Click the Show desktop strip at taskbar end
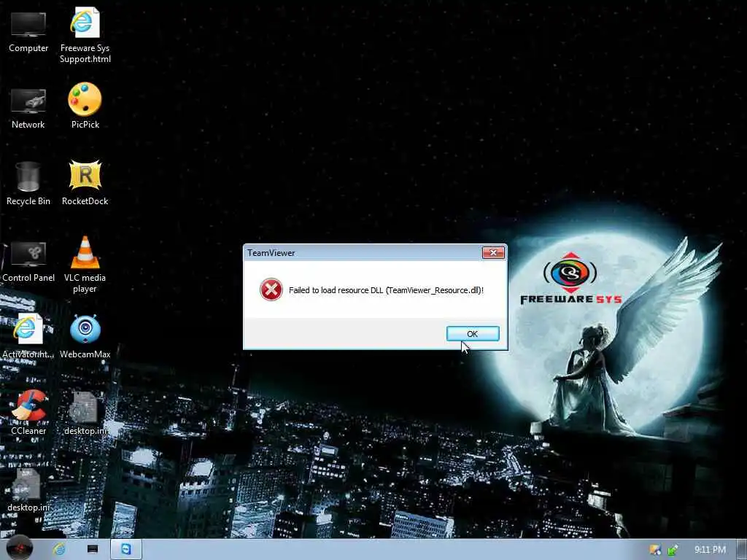 click(x=742, y=549)
